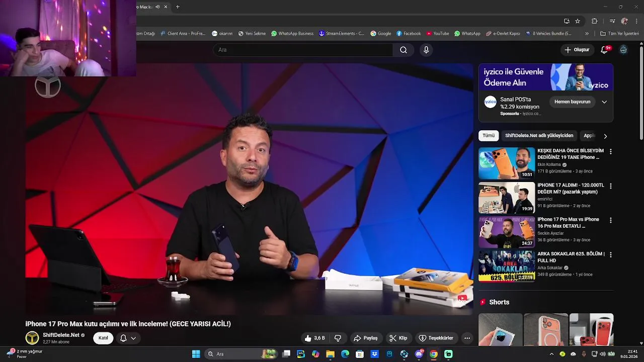Open Microsoft Edge from the taskbar
644x362 pixels.
coord(345,354)
